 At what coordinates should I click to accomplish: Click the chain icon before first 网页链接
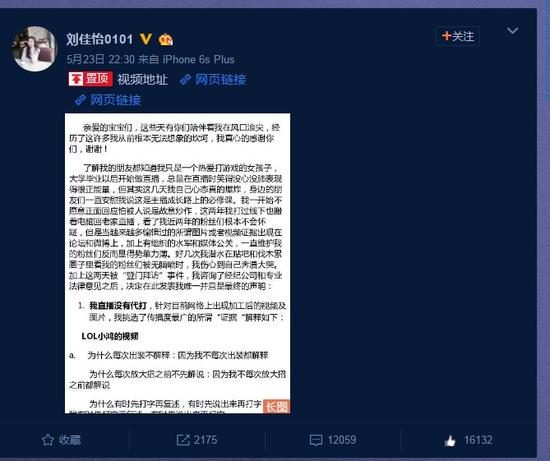pos(185,80)
